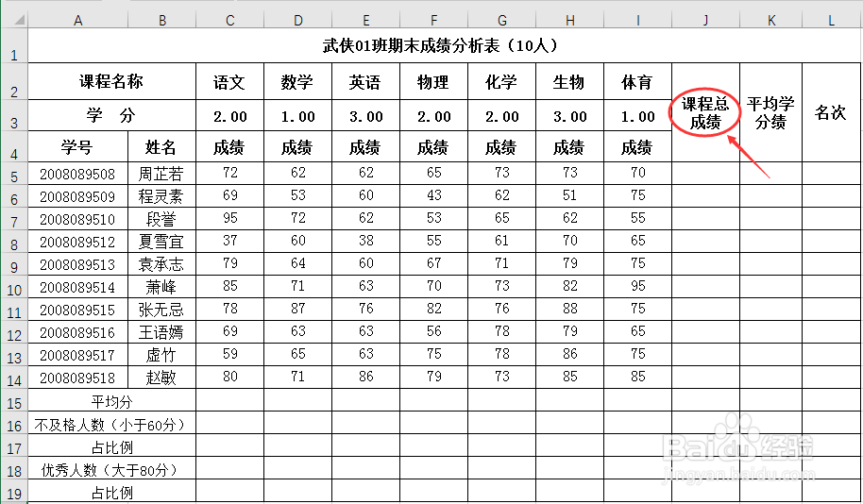Viewport: 863px width, 504px height.
Task: Click the 化学 column heading
Action: [502, 81]
